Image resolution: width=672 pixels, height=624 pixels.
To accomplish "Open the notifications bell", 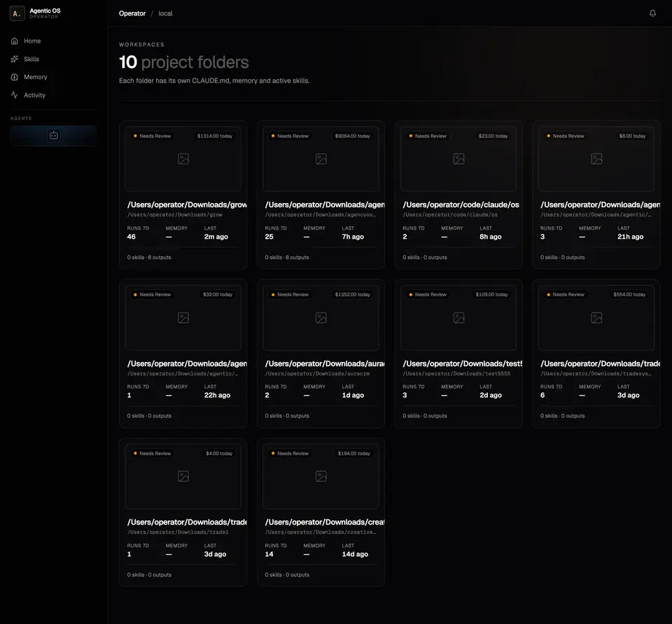I will pyautogui.click(x=652, y=13).
